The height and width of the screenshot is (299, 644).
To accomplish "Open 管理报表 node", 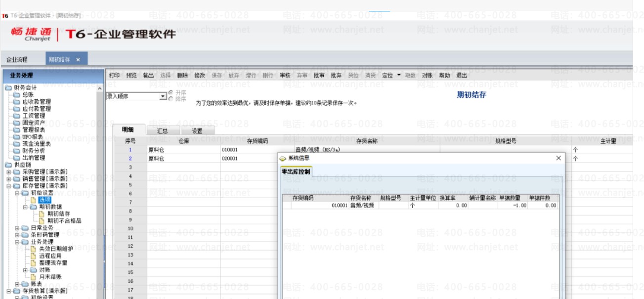I will (x=34, y=129).
